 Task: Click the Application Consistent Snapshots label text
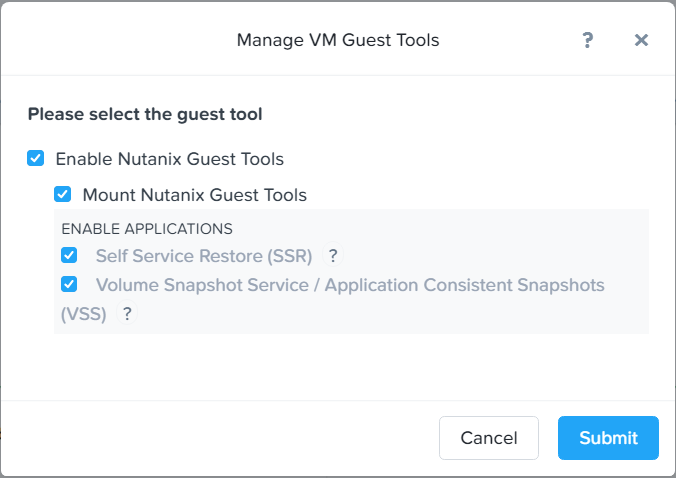[464, 285]
